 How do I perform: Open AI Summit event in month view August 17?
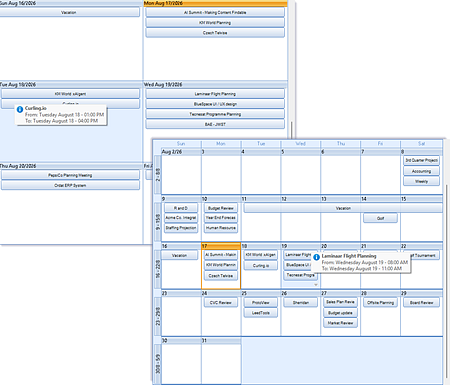[221, 255]
